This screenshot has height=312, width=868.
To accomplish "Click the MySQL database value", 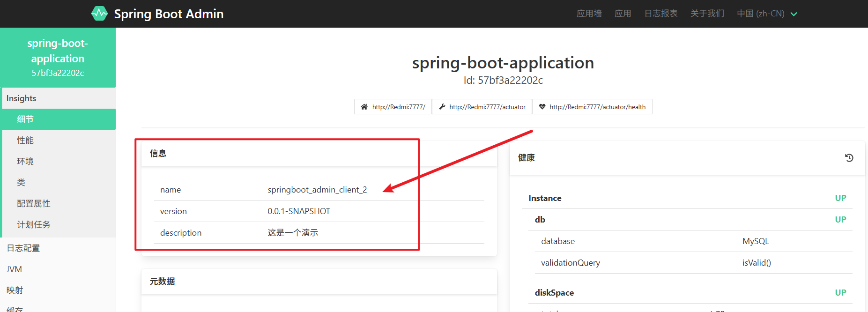I will [x=756, y=241].
